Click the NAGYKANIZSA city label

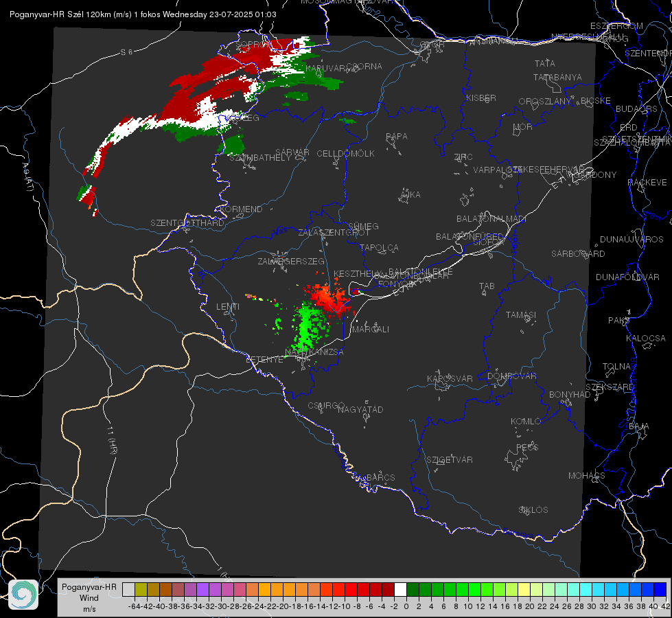314,352
